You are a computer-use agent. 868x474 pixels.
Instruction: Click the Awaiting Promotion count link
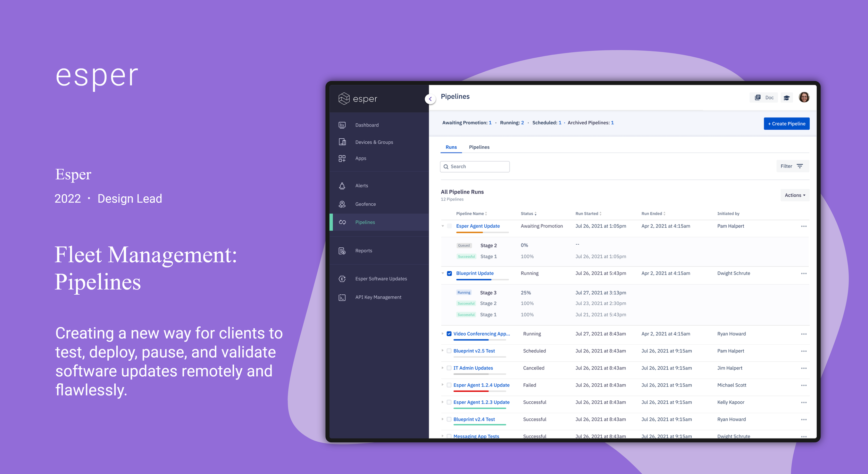[x=490, y=123]
